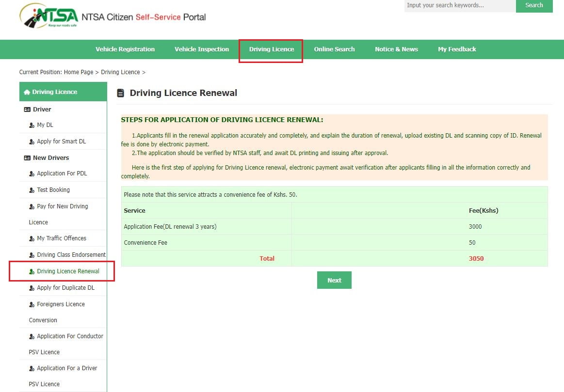Click the person icon beside My Traffic Offences
Viewport: 564px width, 392px height.
32,239
